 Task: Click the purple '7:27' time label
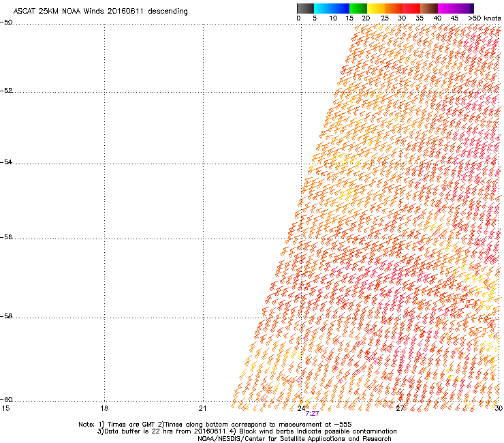(312, 414)
